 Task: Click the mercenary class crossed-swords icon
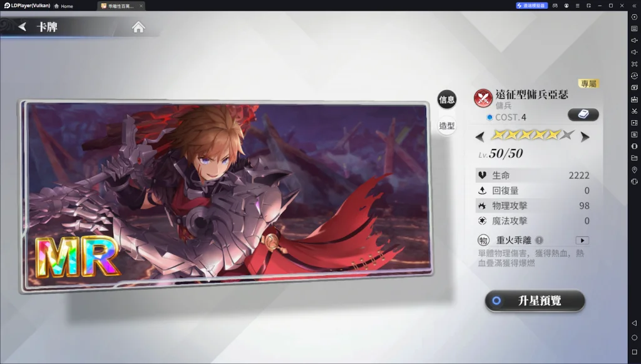[483, 98]
